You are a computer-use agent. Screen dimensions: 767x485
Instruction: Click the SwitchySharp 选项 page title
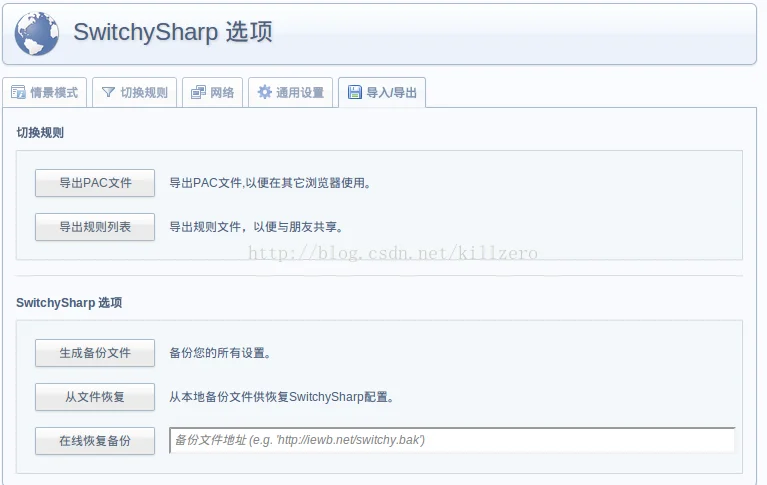click(173, 32)
